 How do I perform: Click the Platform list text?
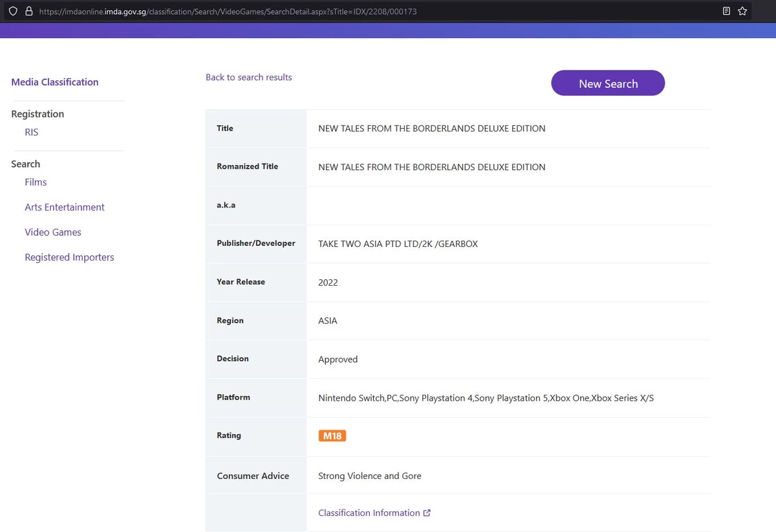tap(486, 398)
